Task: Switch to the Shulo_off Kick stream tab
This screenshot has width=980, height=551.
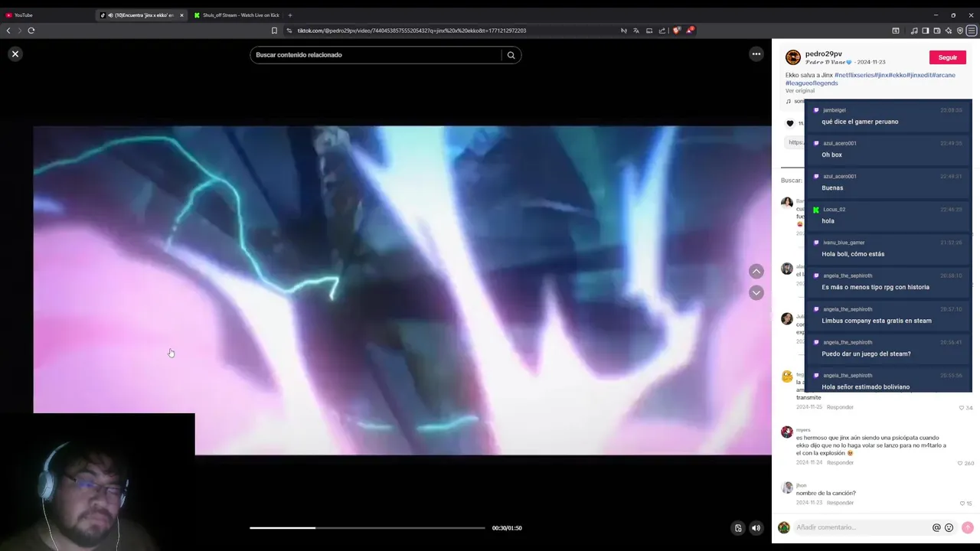Action: 237,15
